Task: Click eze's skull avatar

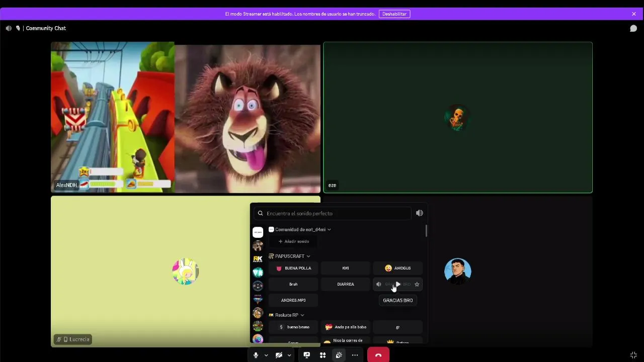Action: [x=457, y=118]
